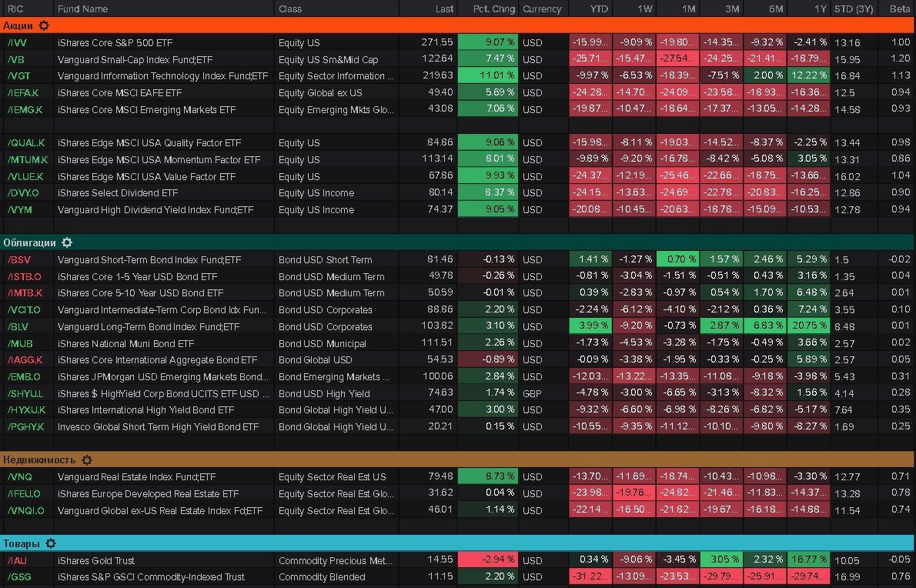Image resolution: width=916 pixels, height=588 pixels.
Task: Open the /DVY.O ticker link
Action: point(23,192)
